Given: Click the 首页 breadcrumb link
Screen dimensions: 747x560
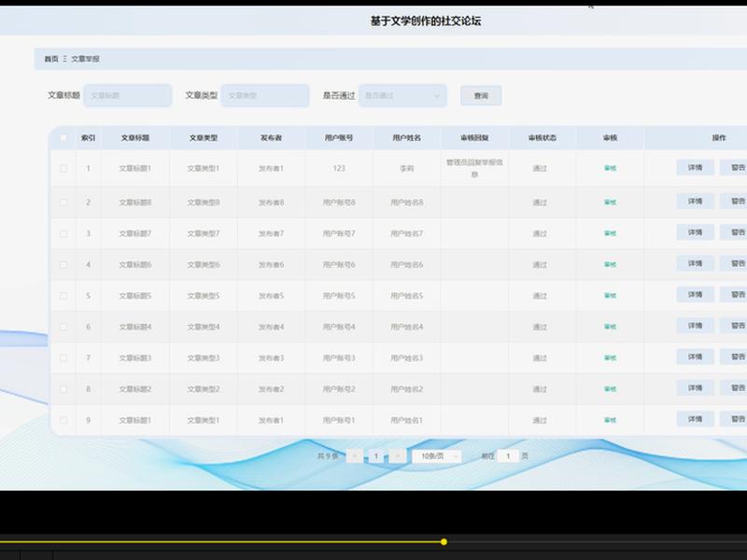Looking at the screenshot, I should (51, 59).
